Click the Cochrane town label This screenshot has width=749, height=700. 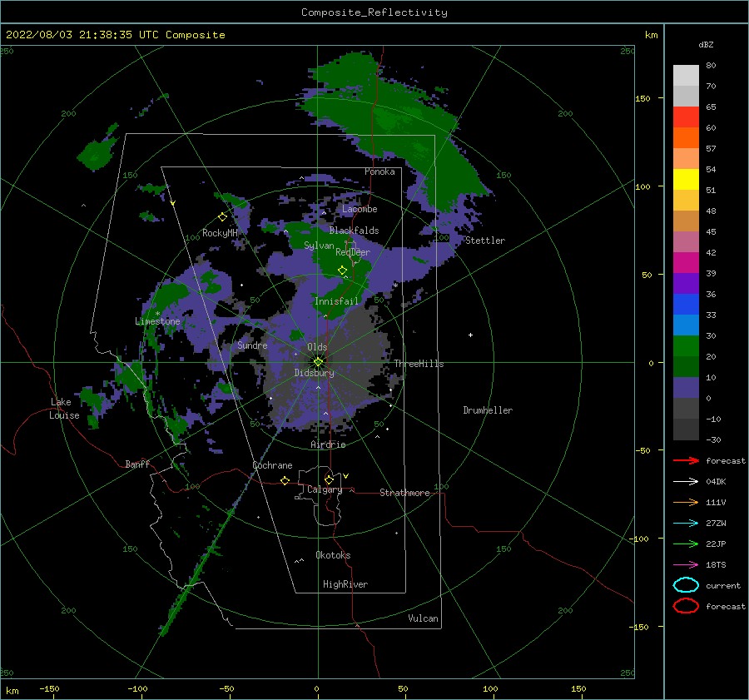272,465
